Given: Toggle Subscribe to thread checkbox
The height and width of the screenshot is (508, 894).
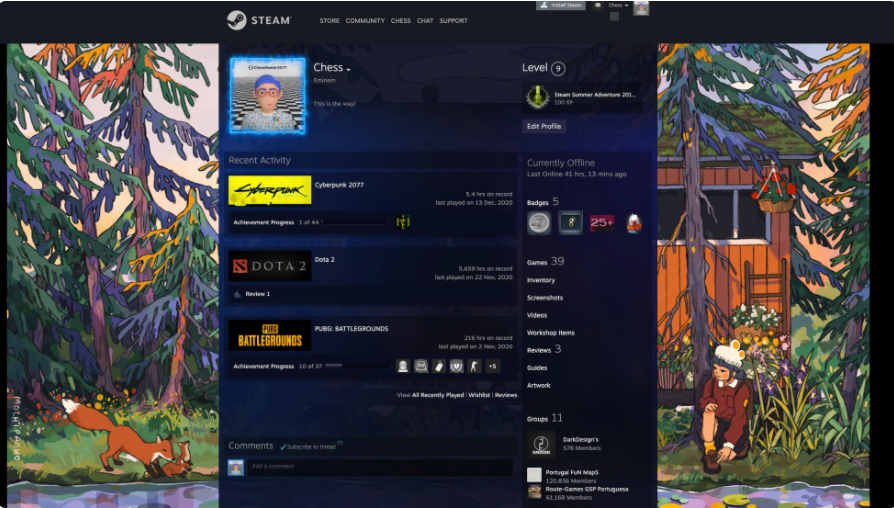Looking at the screenshot, I should pos(283,447).
